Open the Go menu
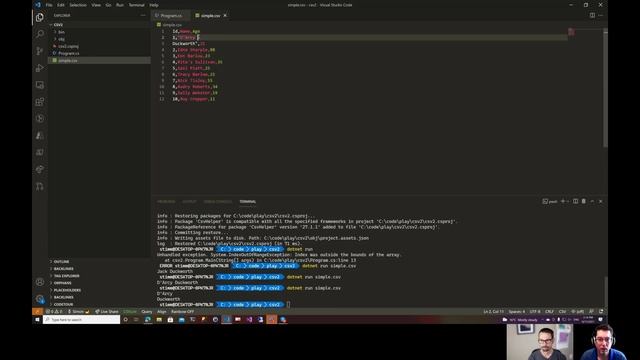The image size is (640, 360). [x=108, y=5]
